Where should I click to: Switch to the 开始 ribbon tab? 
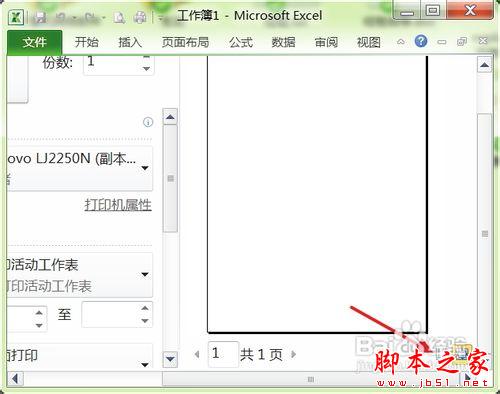[x=86, y=42]
